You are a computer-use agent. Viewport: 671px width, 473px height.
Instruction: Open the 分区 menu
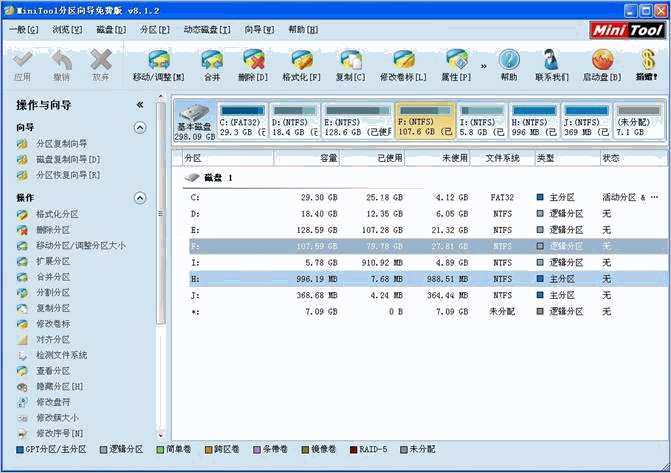[155, 30]
